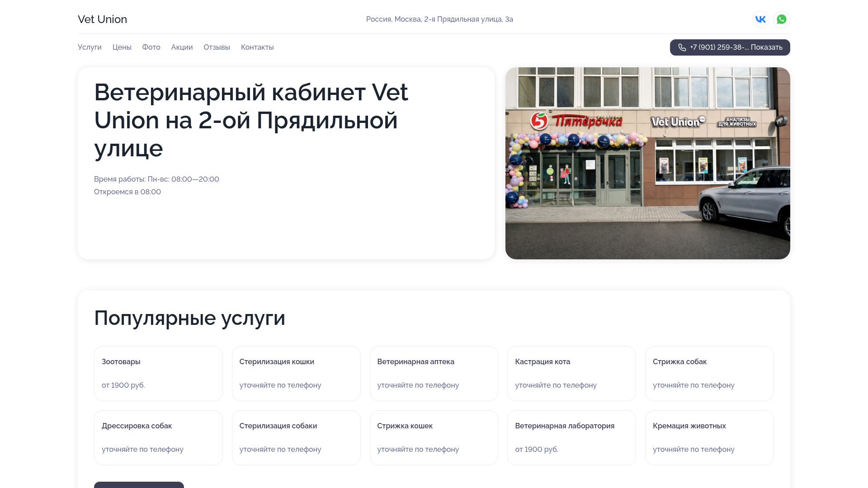Select the Стерилизация собаки service card
The image size is (868, 488).
point(296,438)
